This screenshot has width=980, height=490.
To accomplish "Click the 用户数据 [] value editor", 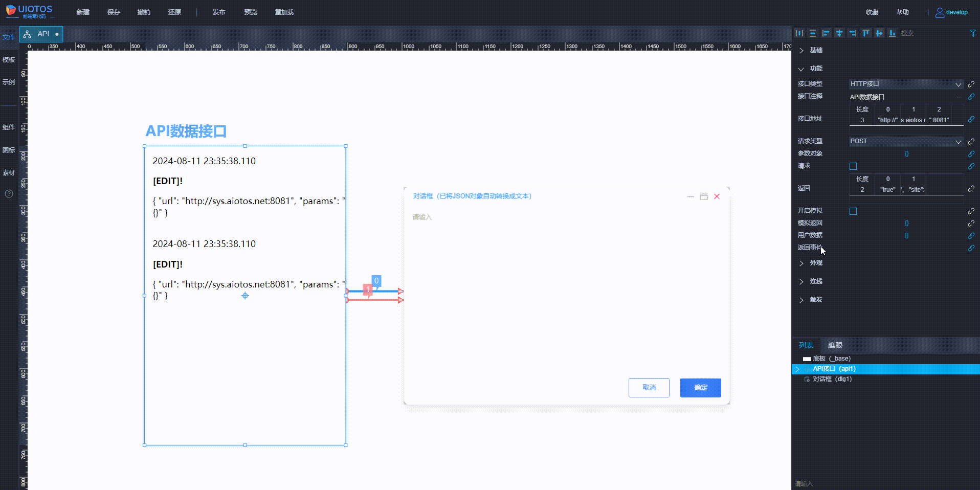I will tap(906, 236).
